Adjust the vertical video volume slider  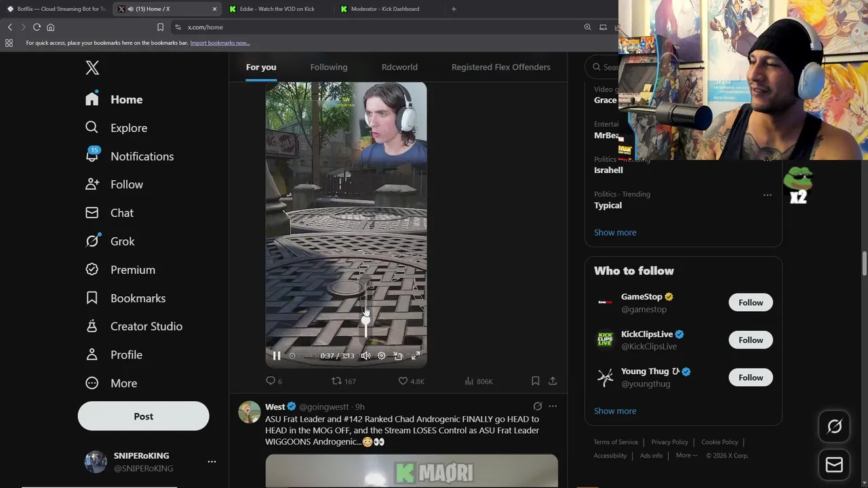pyautogui.click(x=366, y=306)
